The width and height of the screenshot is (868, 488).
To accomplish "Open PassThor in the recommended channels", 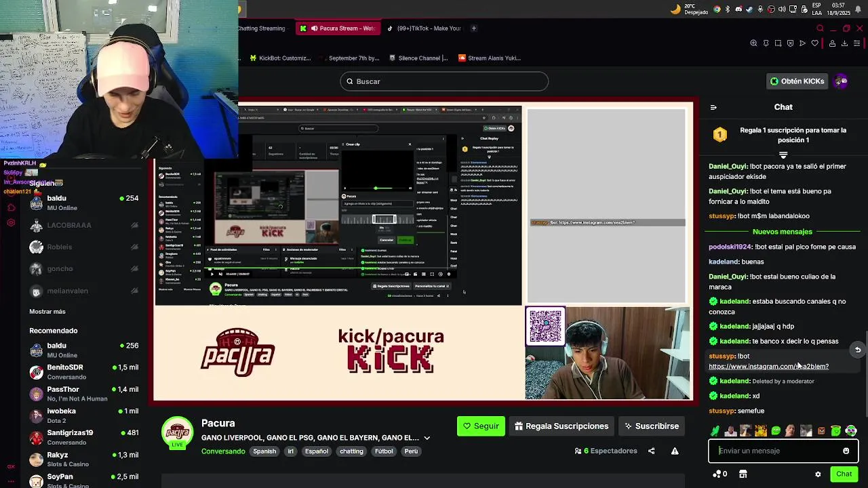I will coord(84,394).
